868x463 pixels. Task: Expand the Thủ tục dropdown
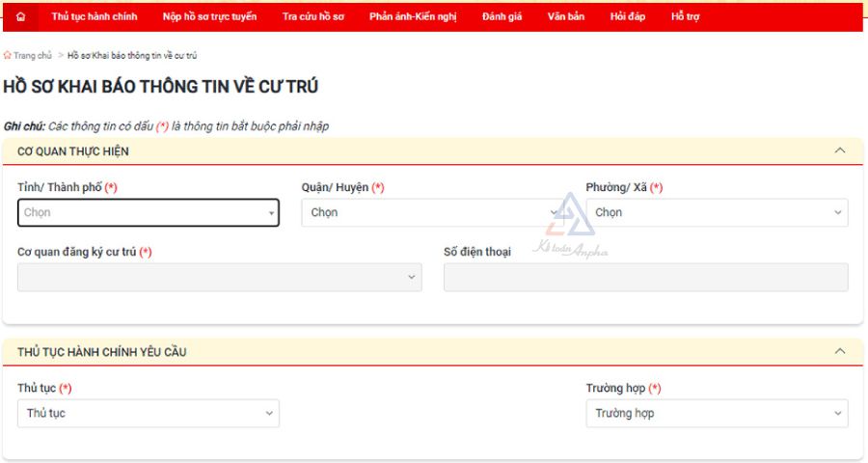point(149,414)
